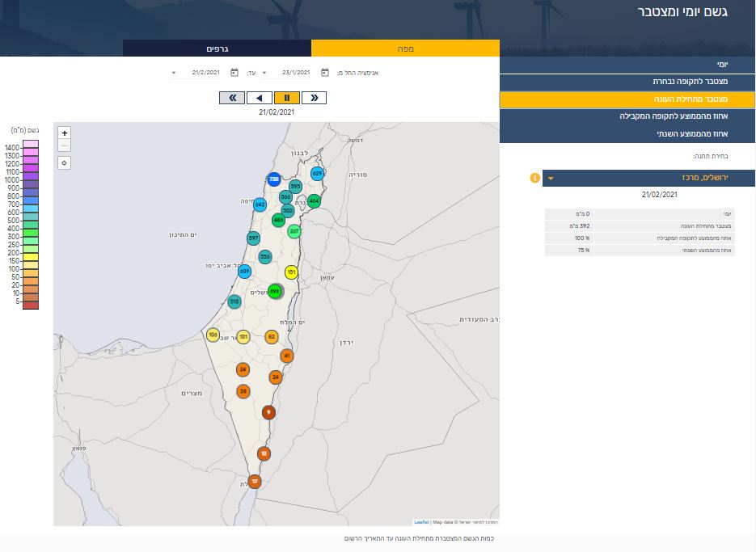The height and width of the screenshot is (552, 756).
Task: Open the calendar icon next to date 21/2/2021
Action: 234,72
